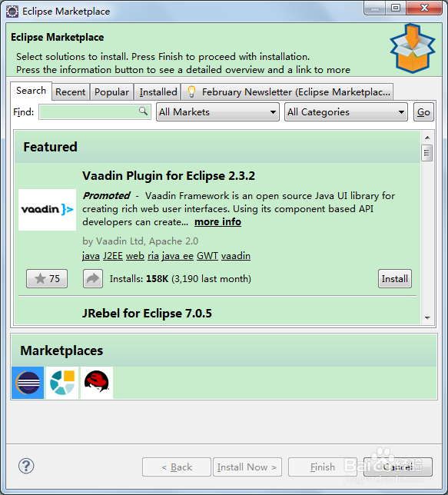Switch to the Search tab
448x495 pixels.
coord(31,91)
